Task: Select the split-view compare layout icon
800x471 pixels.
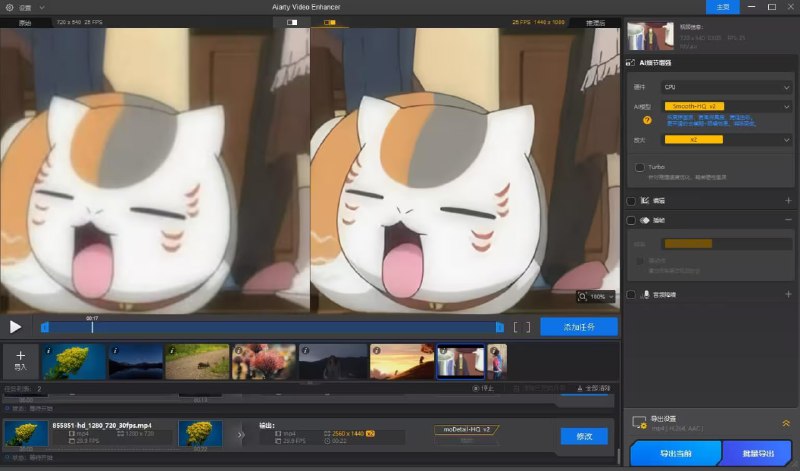Action: (x=291, y=21)
